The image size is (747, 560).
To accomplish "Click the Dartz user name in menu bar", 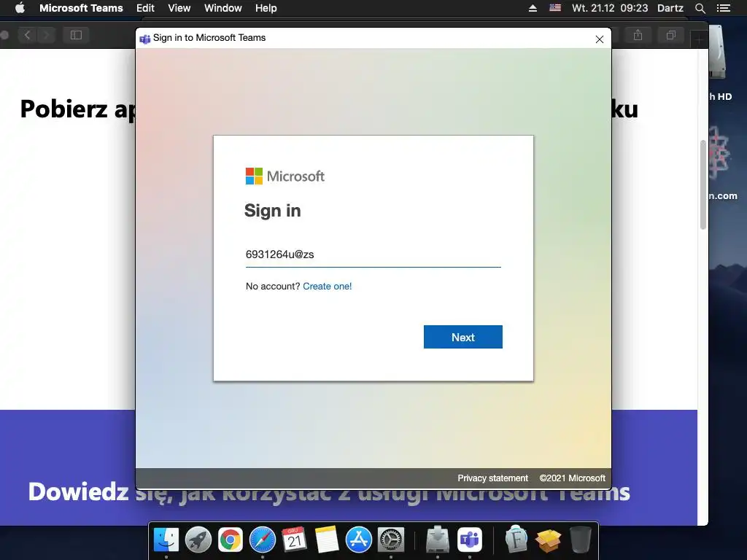I will click(x=670, y=8).
